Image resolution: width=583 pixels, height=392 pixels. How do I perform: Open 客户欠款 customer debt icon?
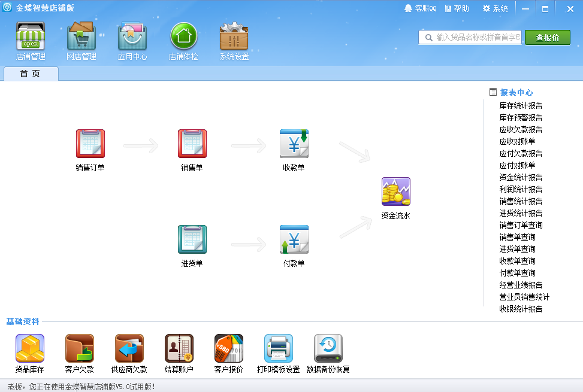[x=80, y=348]
